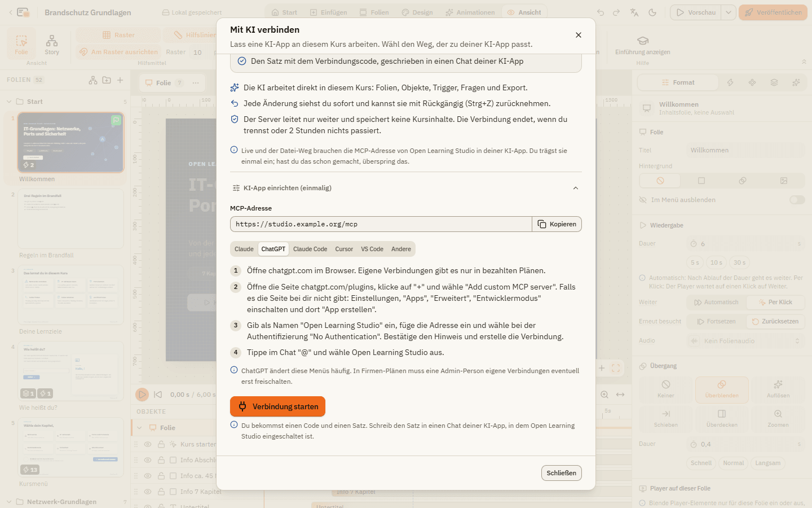Select the Story view in the ribbon
Image resolution: width=812 pixels, height=508 pixels.
tap(52, 45)
